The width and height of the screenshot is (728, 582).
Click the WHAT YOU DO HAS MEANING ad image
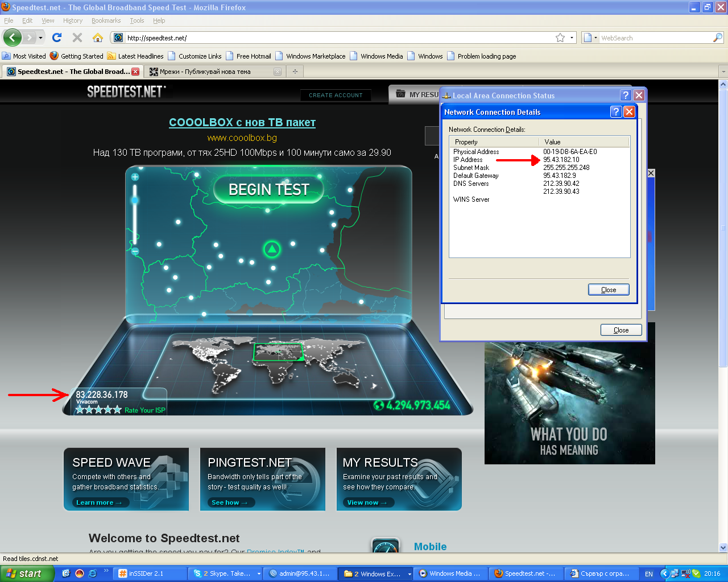coord(569,393)
